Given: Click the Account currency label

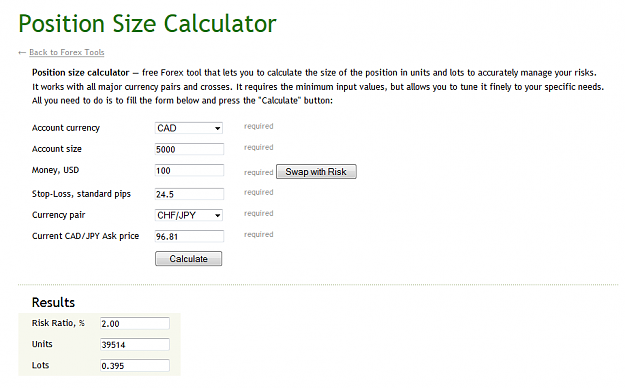Looking at the screenshot, I should pyautogui.click(x=66, y=128).
